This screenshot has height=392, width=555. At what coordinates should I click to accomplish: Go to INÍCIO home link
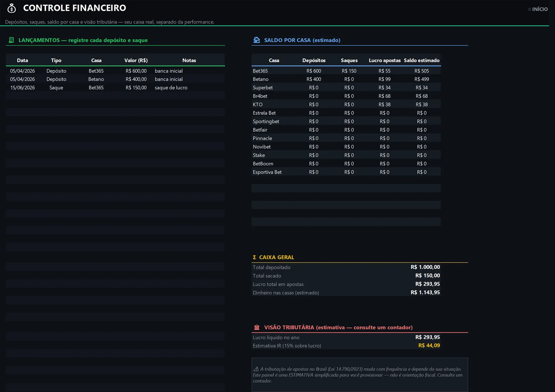[538, 9]
